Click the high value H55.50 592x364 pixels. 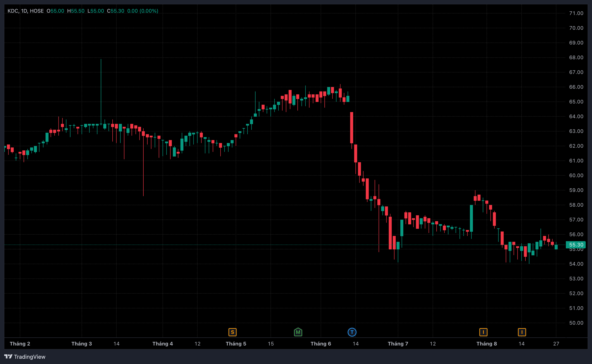tap(76, 11)
